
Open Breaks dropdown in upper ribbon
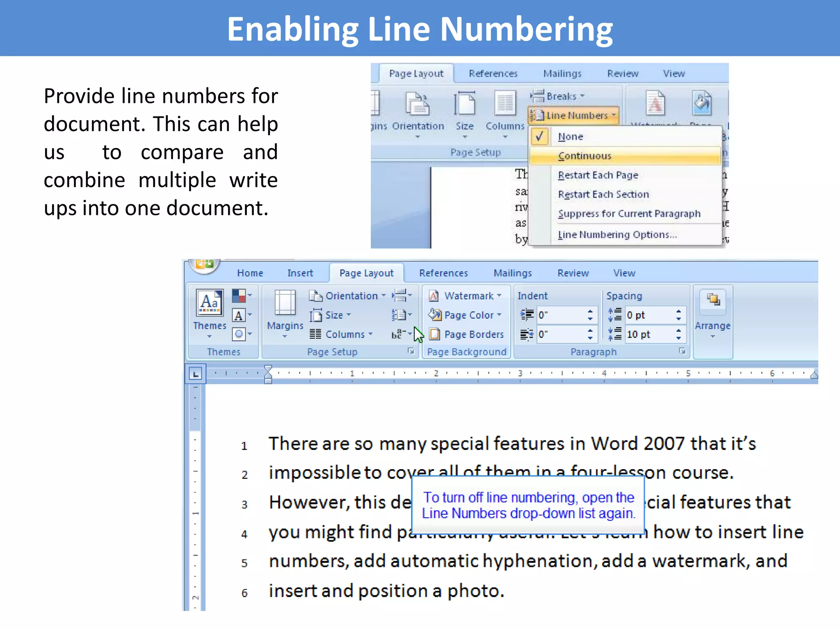[x=558, y=96]
